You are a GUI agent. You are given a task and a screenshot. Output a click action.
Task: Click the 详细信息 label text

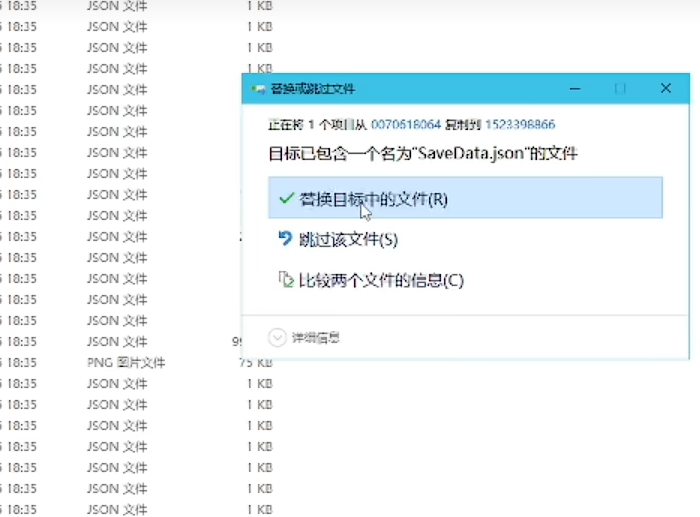coord(316,338)
